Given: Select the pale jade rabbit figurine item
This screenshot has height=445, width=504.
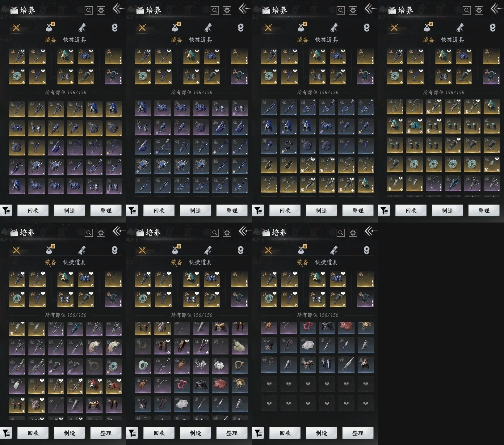Looking at the screenshot, I should pyautogui.click(x=239, y=347).
